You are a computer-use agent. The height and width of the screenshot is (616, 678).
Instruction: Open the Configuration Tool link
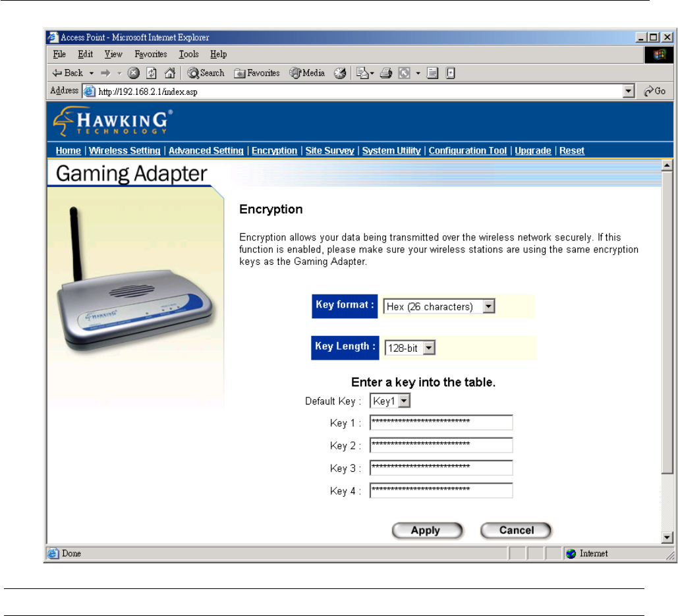[467, 151]
